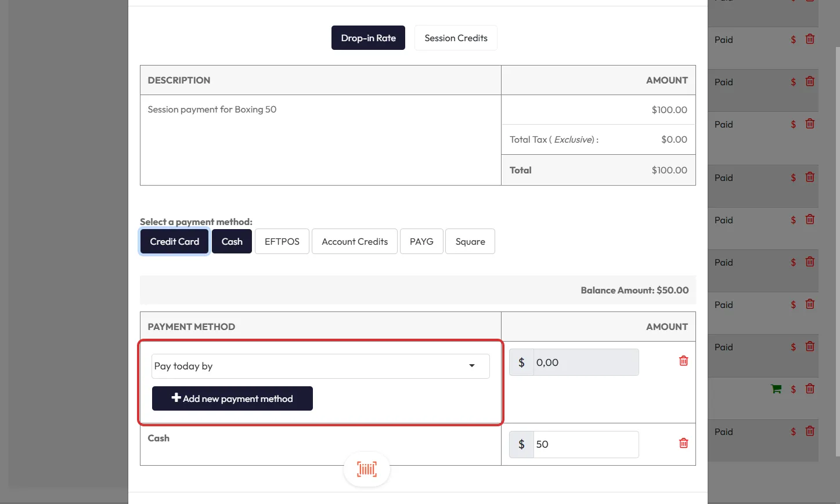Click the trash icon in the bottom-most Paid row

click(810, 431)
